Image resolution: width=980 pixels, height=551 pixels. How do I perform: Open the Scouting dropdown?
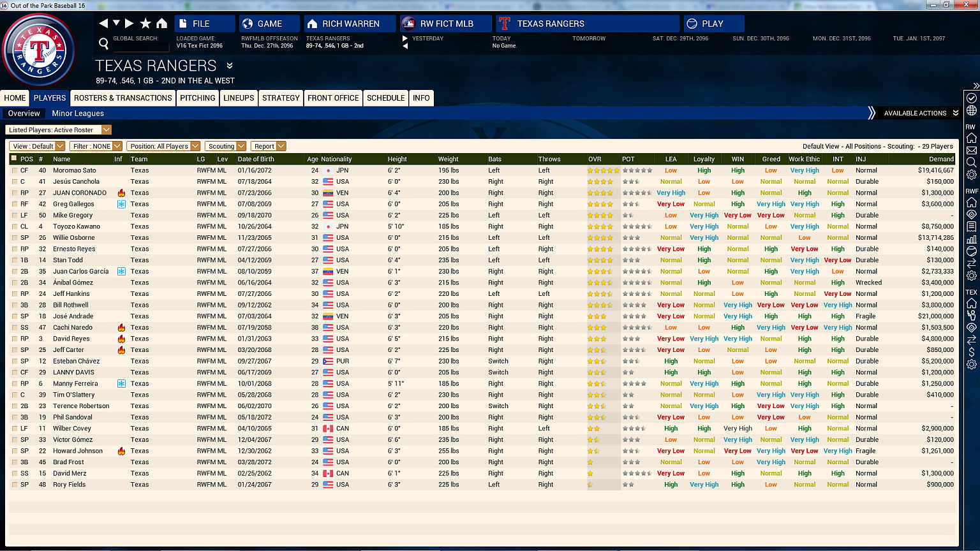(225, 146)
